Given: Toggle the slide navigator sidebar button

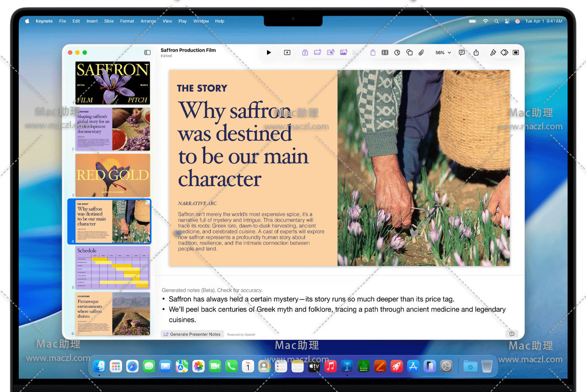Looking at the screenshot, I should pos(147,53).
